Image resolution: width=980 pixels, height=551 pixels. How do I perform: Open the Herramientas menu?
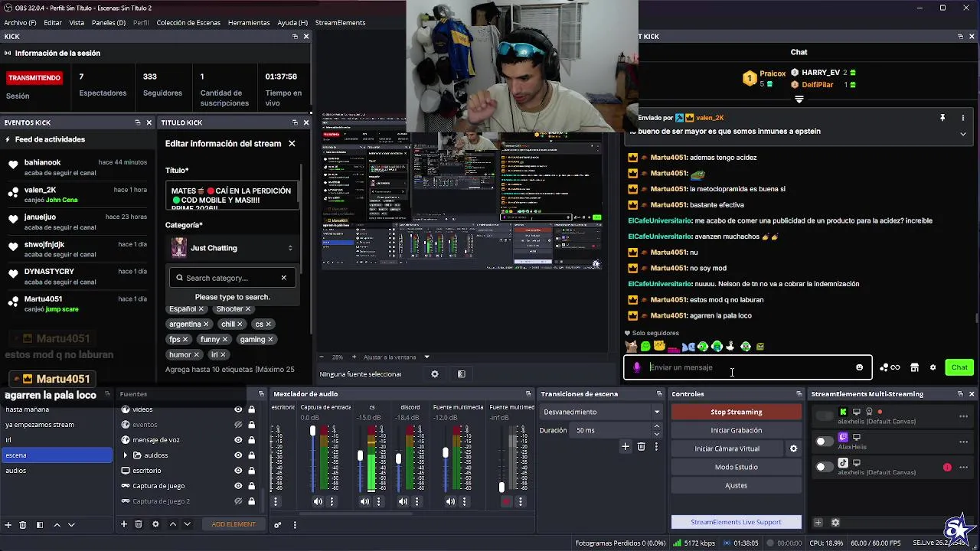tap(249, 23)
